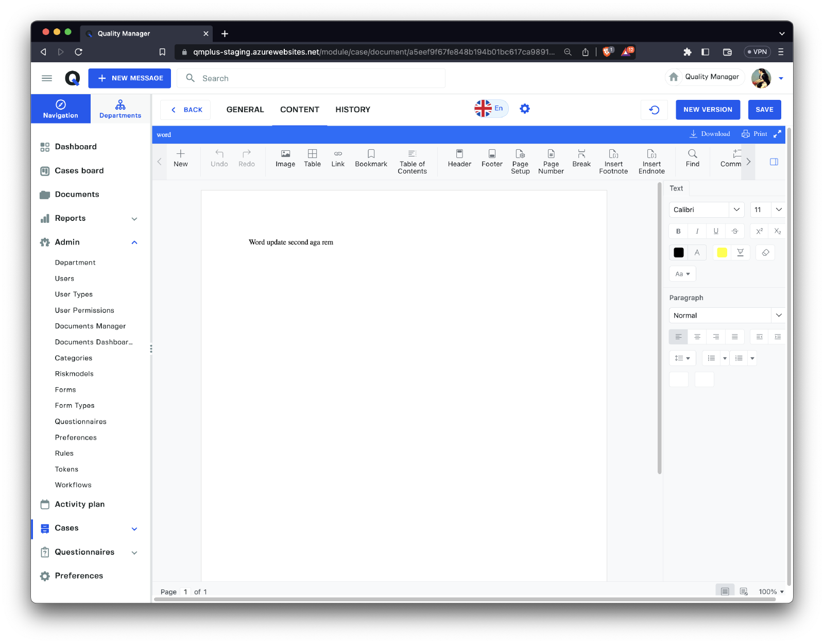Click the Table insert icon
Screen dimensions: 824x644
[x=312, y=158]
